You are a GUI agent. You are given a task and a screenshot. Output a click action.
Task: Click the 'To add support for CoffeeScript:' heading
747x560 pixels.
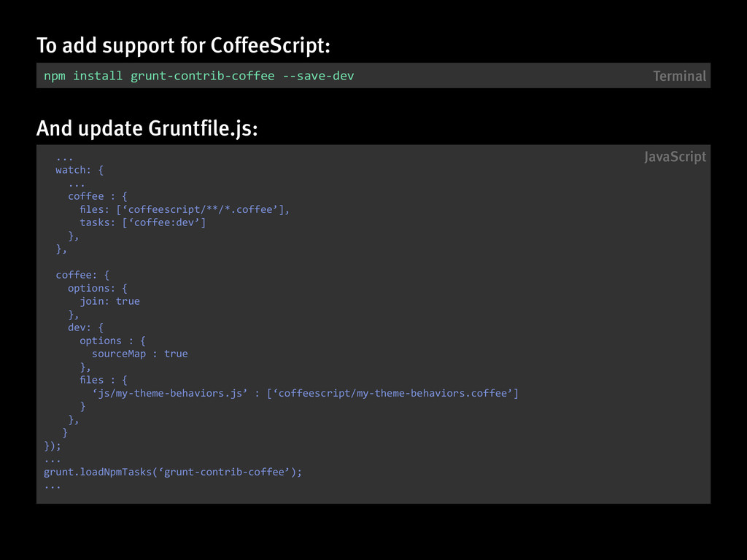point(183,46)
